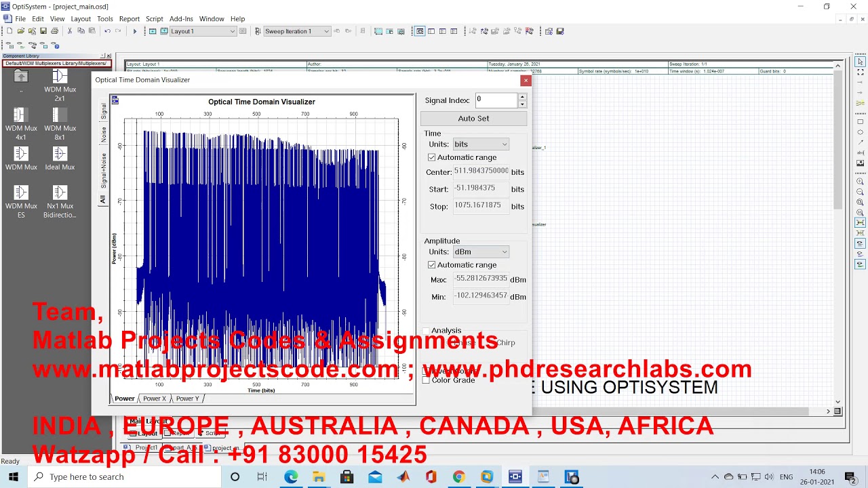868x488 pixels.
Task: Open the Script menu
Action: (x=155, y=19)
